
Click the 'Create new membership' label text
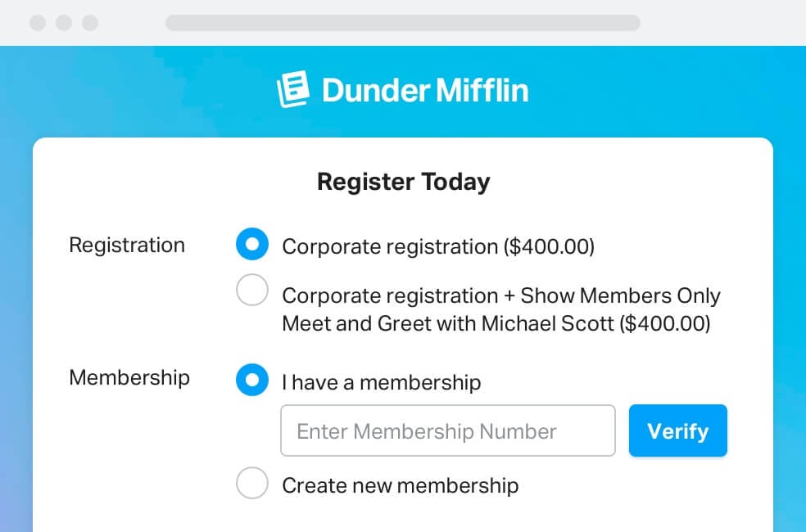coord(400,485)
